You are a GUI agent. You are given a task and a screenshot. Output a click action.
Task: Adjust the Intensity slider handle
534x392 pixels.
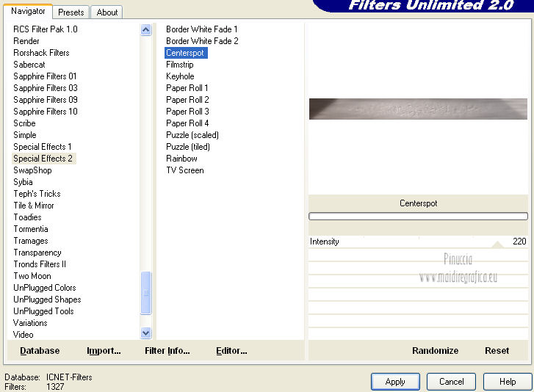click(x=497, y=244)
